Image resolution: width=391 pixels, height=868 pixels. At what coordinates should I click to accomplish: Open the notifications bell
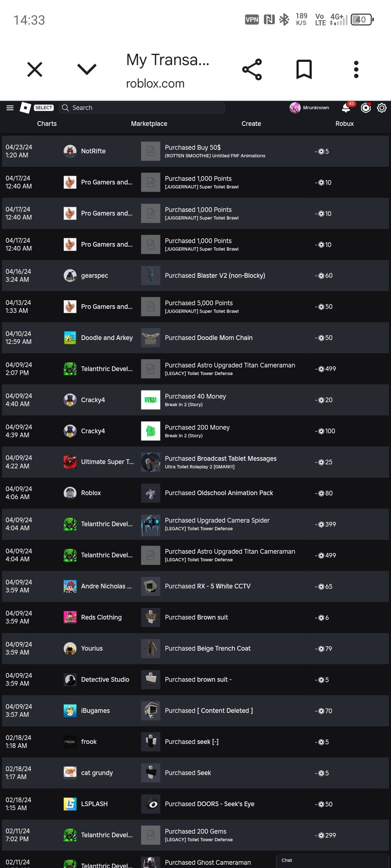click(346, 108)
